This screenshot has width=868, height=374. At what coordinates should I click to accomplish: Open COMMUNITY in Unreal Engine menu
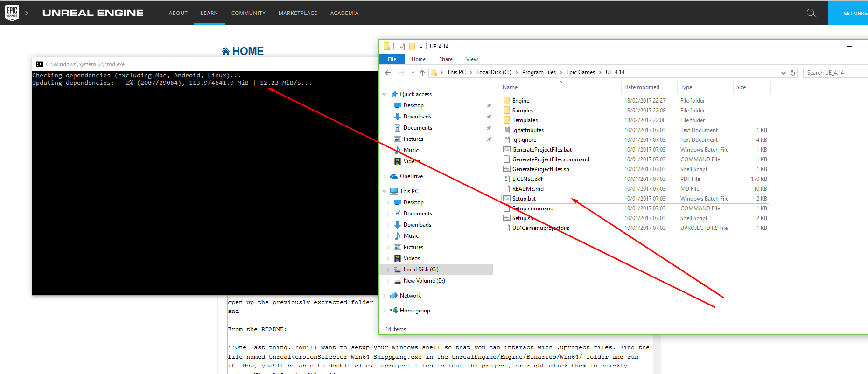pyautogui.click(x=248, y=13)
